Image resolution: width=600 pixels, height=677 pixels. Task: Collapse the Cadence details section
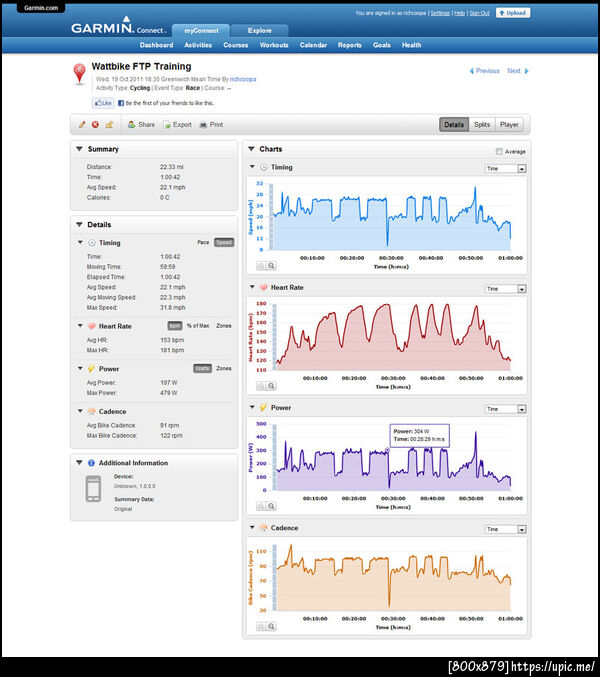pyautogui.click(x=80, y=411)
